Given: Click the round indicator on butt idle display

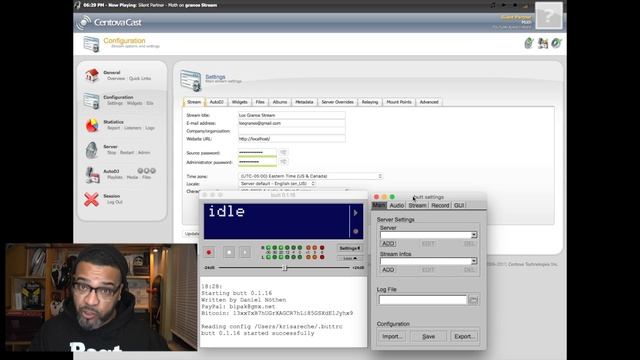Looking at the screenshot, I should coord(356,231).
